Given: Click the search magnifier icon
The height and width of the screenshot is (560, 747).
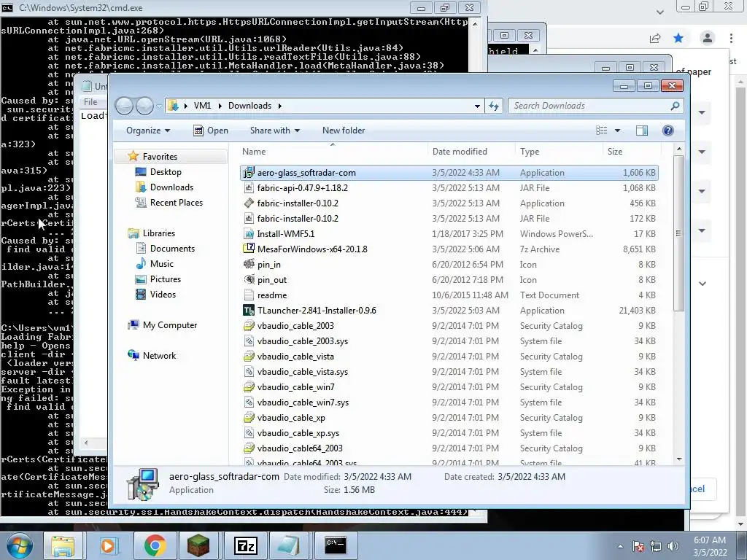Looking at the screenshot, I should point(675,106).
